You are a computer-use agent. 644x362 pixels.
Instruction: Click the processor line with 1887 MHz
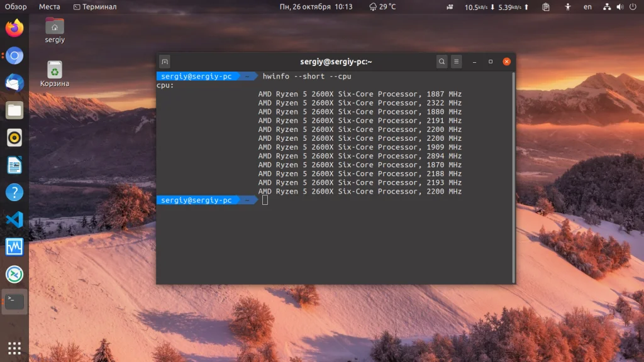click(360, 94)
